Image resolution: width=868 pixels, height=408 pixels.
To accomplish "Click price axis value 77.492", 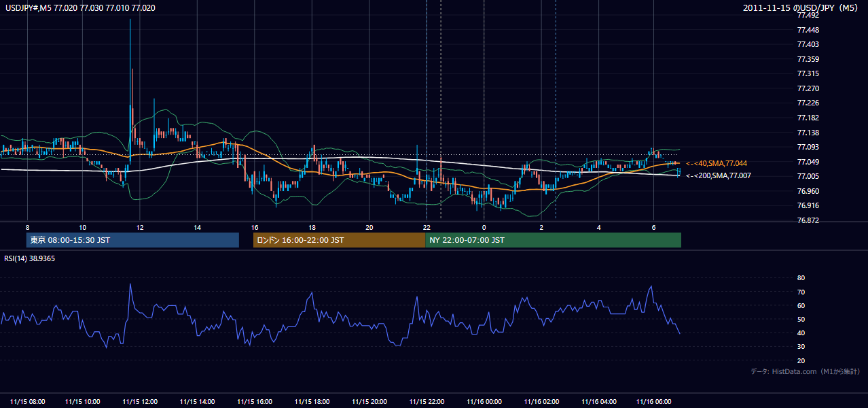I will click(809, 15).
